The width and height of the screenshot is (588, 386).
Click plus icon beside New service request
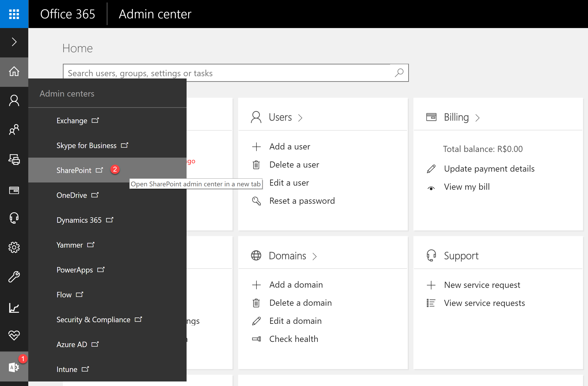pos(431,285)
